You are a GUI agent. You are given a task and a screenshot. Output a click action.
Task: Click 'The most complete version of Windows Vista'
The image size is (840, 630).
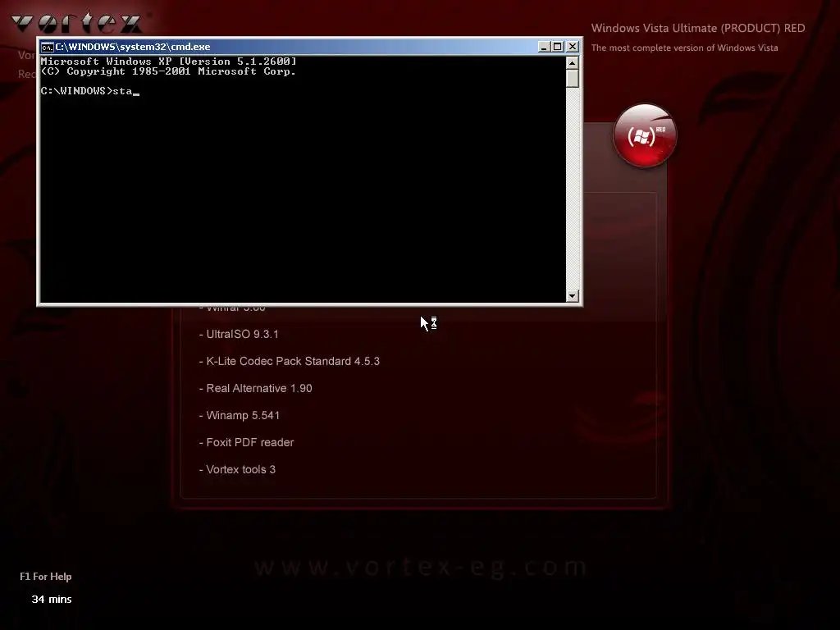point(685,48)
